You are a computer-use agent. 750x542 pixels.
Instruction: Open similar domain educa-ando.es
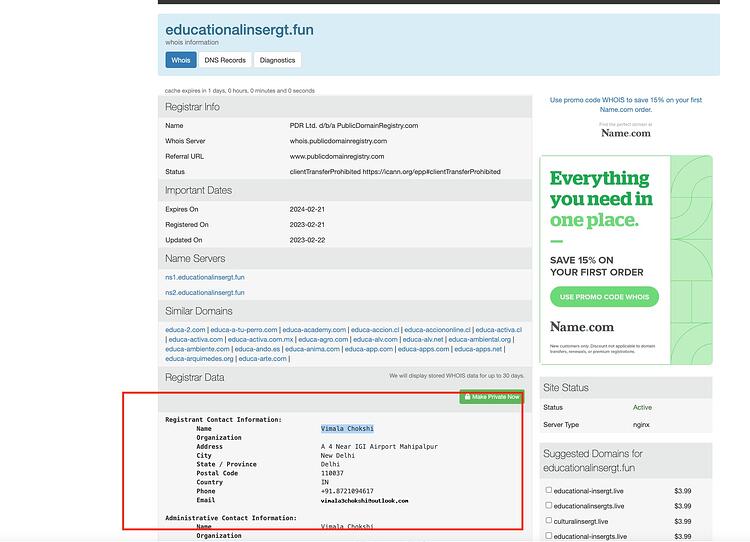tap(257, 349)
